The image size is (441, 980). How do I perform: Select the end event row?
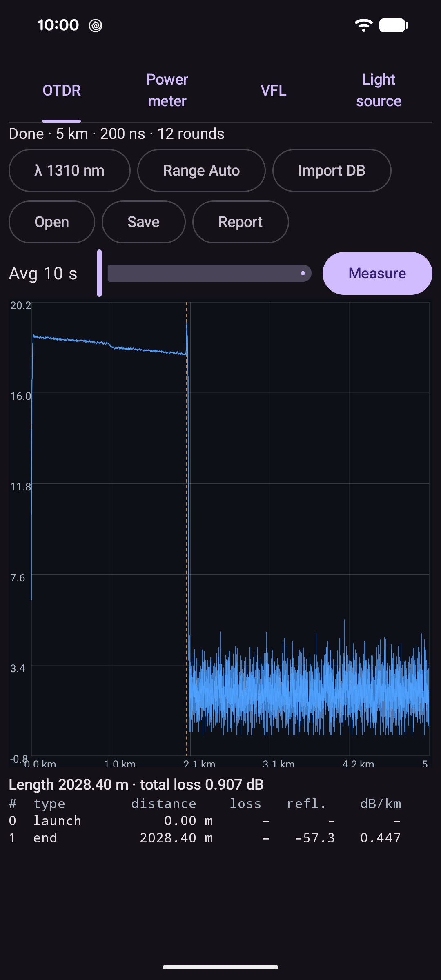tap(205, 838)
